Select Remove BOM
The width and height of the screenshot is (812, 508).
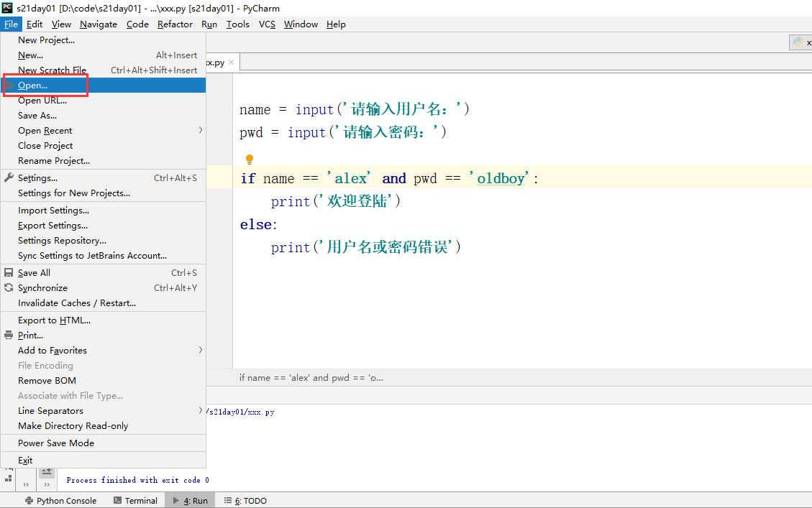103,380
